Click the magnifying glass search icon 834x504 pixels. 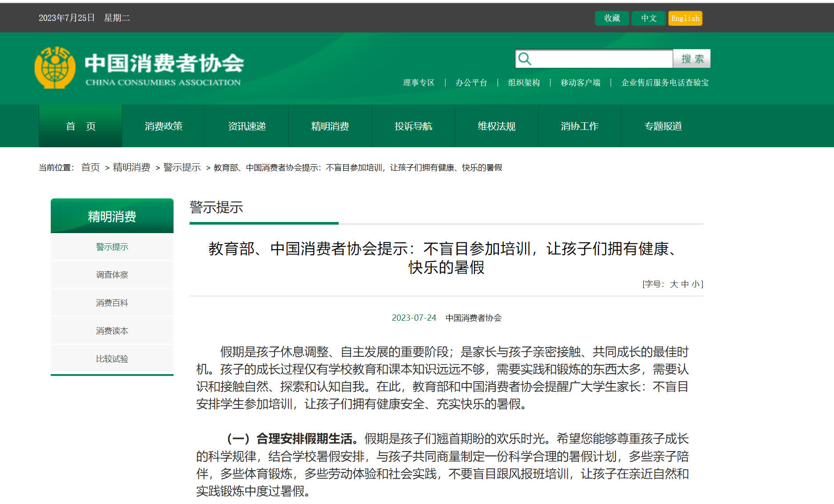click(525, 59)
